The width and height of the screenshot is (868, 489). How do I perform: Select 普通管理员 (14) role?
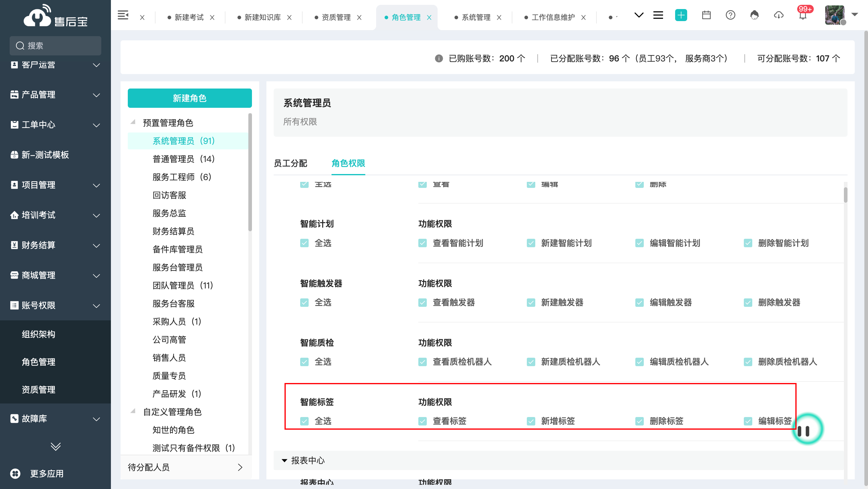(184, 159)
